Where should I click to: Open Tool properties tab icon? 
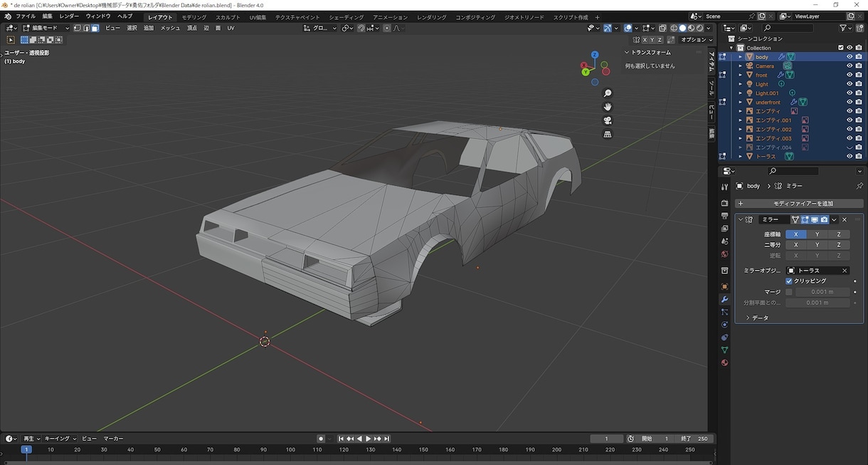pos(725,187)
